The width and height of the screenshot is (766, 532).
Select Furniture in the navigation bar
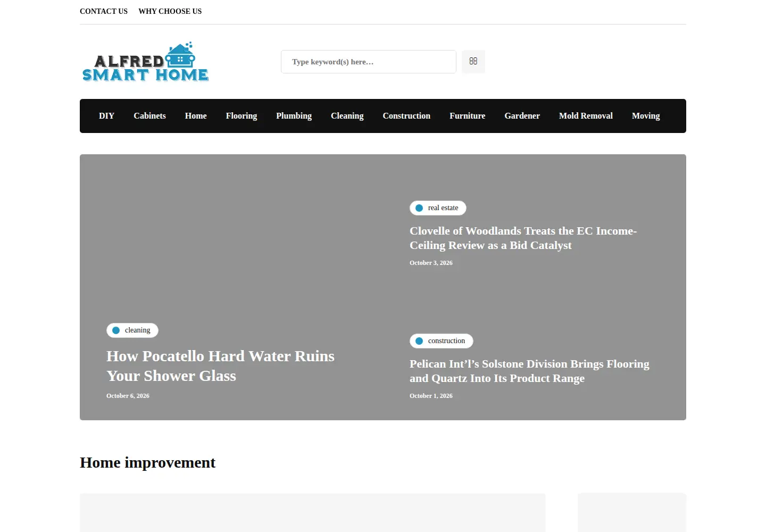click(x=468, y=116)
